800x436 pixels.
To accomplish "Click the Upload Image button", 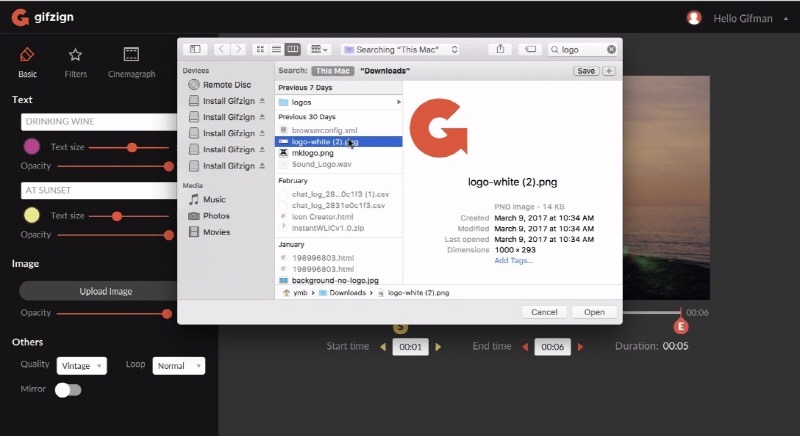I will tap(98, 291).
